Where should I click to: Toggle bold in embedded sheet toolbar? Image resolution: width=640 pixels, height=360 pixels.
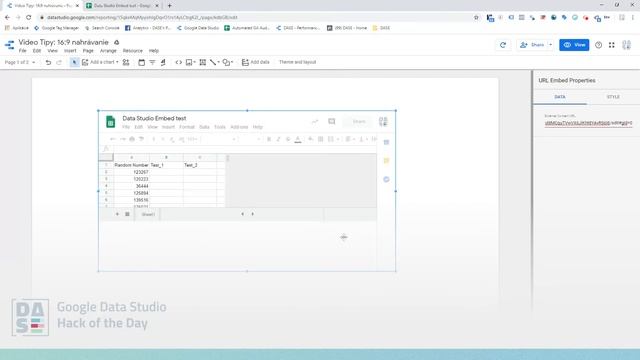click(269, 139)
